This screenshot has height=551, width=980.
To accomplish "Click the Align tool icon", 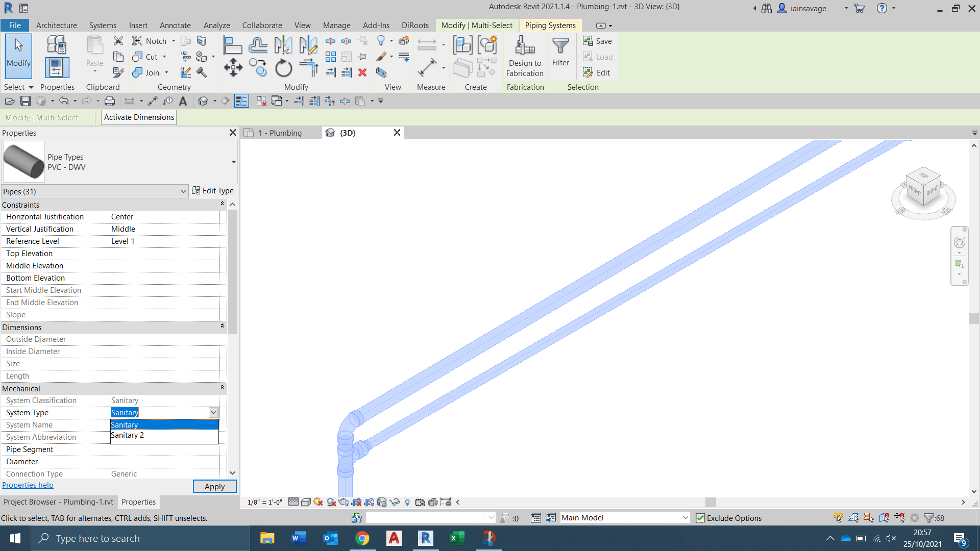I will click(x=233, y=45).
